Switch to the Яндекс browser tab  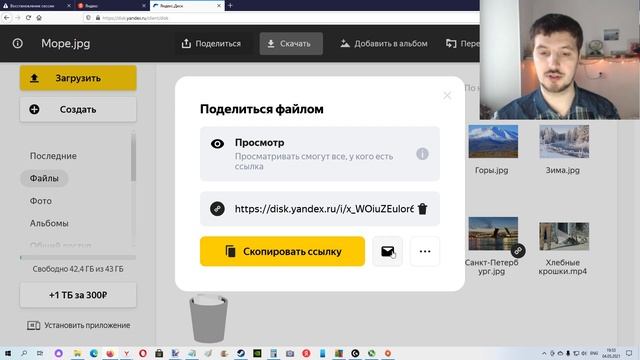[x=111, y=6]
